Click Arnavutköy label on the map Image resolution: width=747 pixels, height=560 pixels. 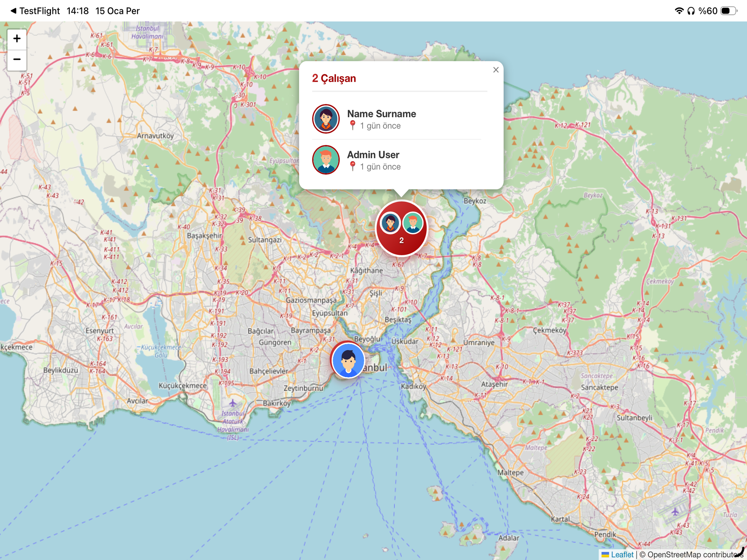[x=155, y=136]
